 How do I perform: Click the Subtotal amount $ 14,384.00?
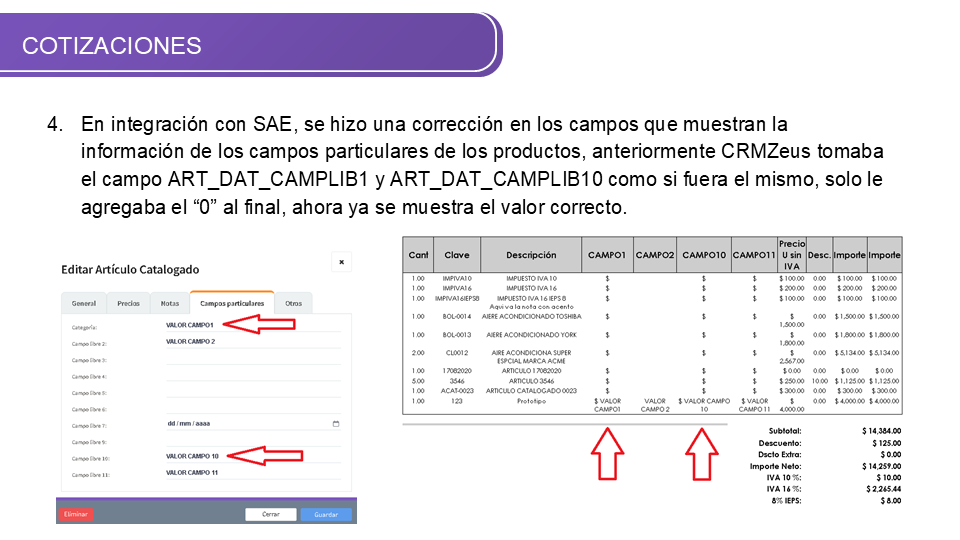click(881, 431)
